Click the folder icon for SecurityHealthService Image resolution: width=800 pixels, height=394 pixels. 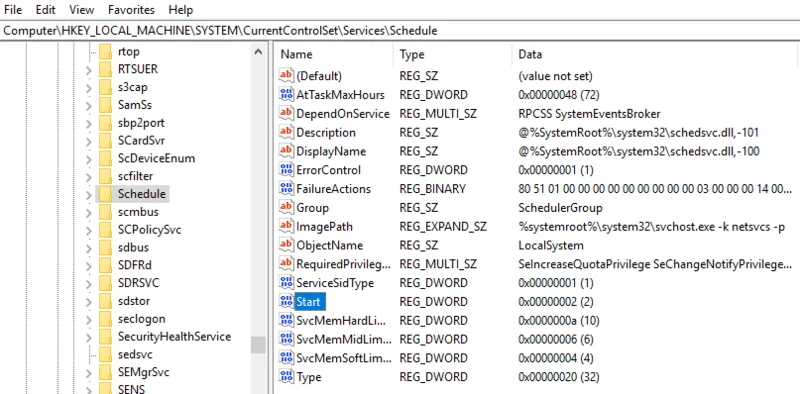point(105,336)
